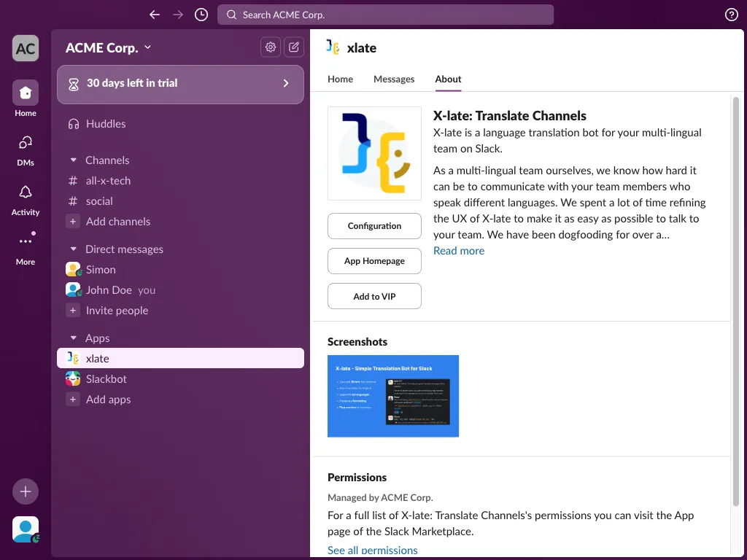The width and height of the screenshot is (747, 560).
Task: Click John Doe's avatar in sidebar
Action: tap(73, 290)
